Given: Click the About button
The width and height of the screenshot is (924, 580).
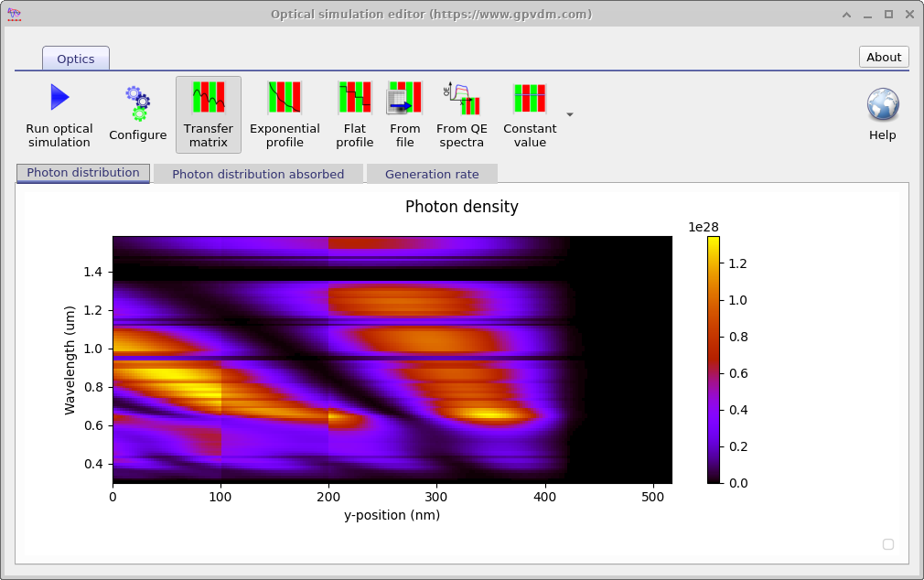Looking at the screenshot, I should pyautogui.click(x=883, y=57).
